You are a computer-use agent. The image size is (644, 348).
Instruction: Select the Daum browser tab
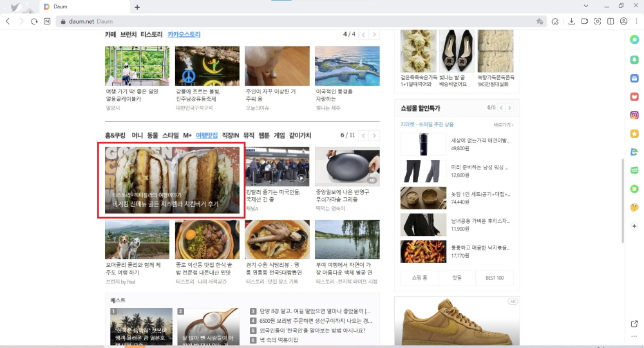click(84, 7)
